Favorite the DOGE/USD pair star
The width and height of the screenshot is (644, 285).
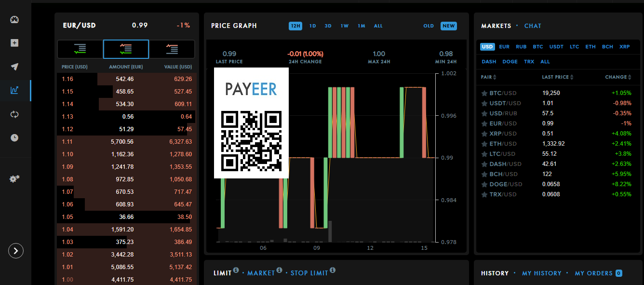tap(484, 184)
